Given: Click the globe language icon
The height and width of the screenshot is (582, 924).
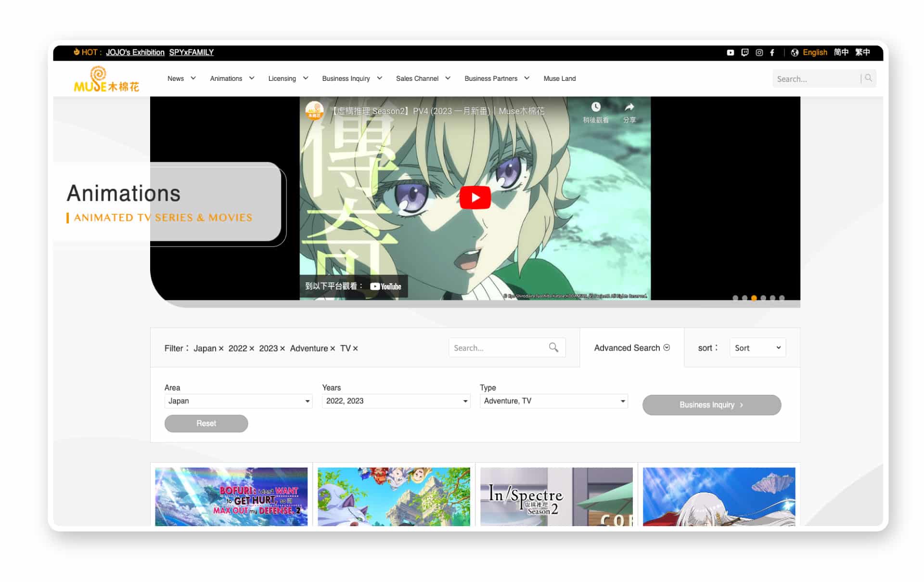Looking at the screenshot, I should click(795, 52).
